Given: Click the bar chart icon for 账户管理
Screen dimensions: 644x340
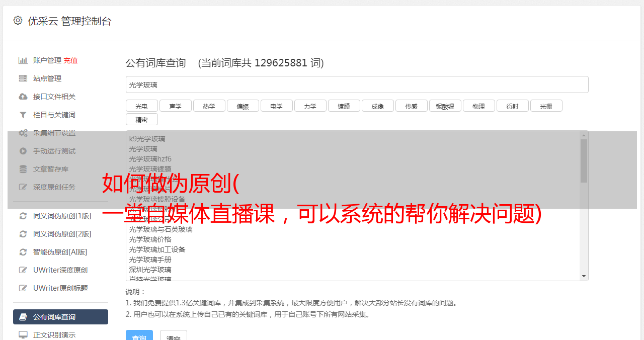Looking at the screenshot, I should pyautogui.click(x=23, y=60).
